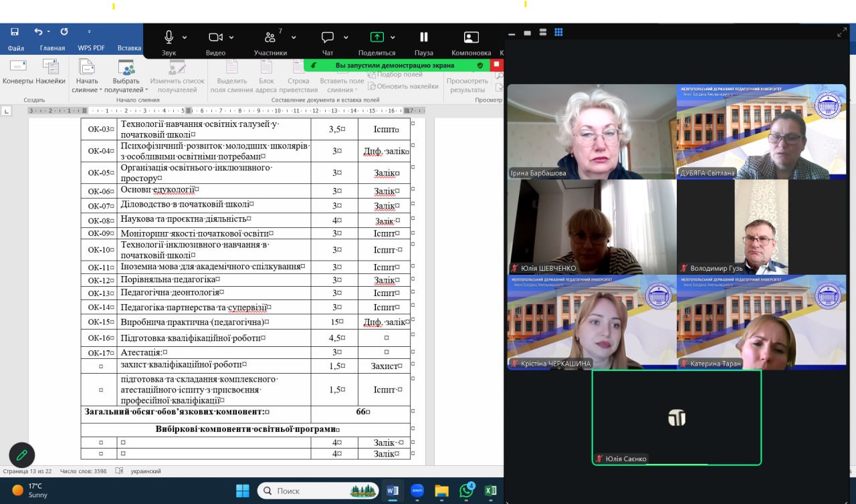Click the green annotation pencil button
The width and height of the screenshot is (856, 504).
22,455
